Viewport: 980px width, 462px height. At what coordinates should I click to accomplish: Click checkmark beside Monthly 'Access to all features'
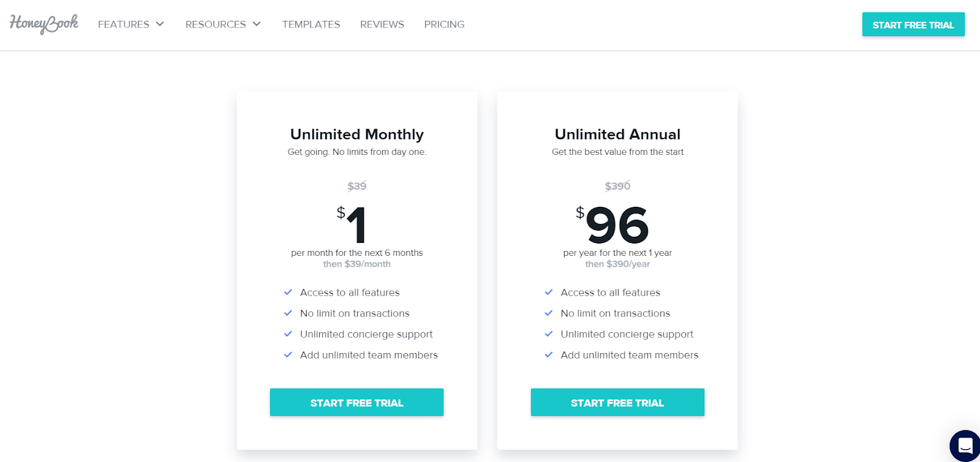[x=288, y=292]
